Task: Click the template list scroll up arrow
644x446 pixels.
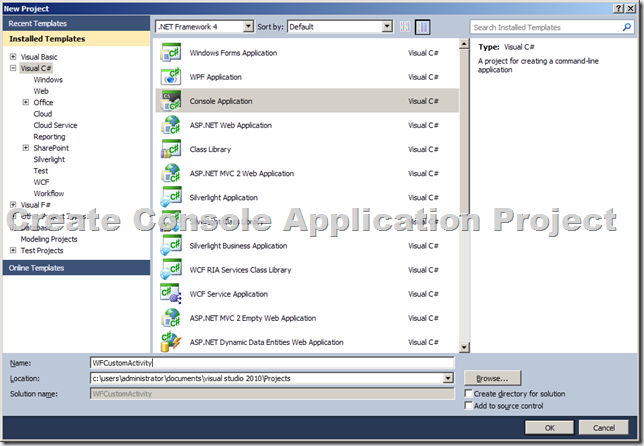Action: pyautogui.click(x=464, y=44)
